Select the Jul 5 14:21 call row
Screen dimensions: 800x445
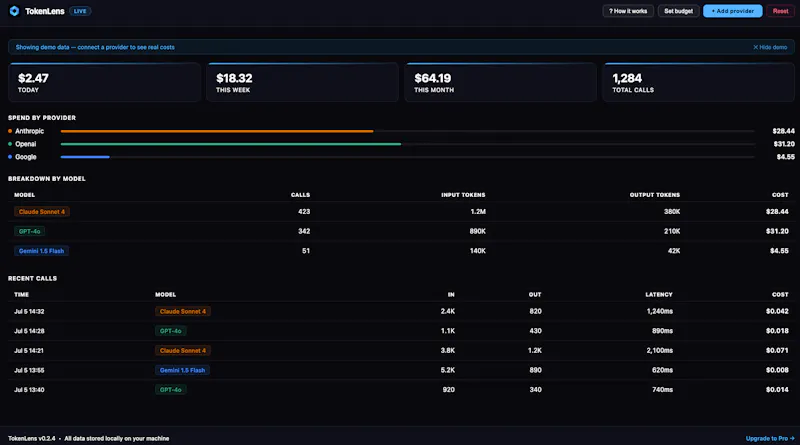pyautogui.click(x=401, y=351)
